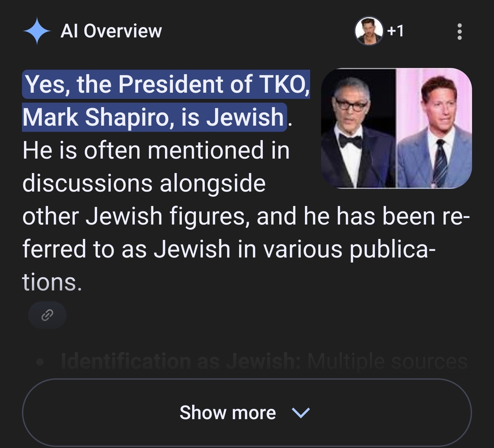Click the faded "Identification as Jewish:" bullet heading

[x=180, y=361]
